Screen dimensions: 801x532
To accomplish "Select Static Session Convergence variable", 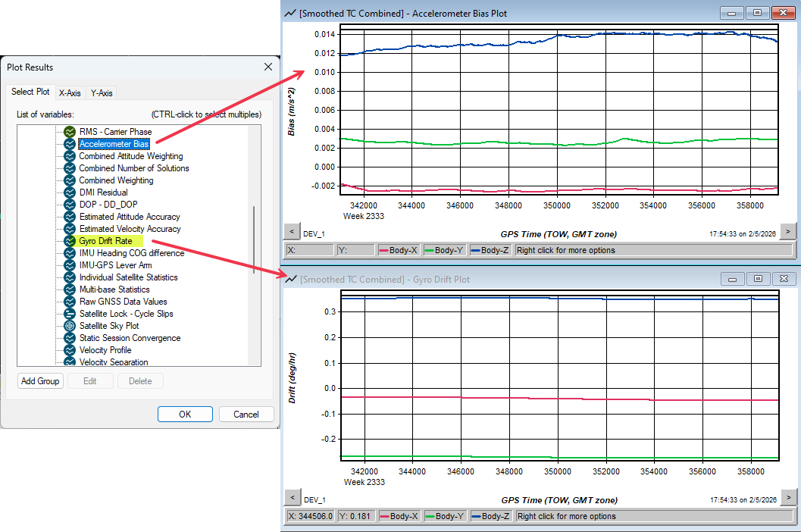I will [130, 338].
